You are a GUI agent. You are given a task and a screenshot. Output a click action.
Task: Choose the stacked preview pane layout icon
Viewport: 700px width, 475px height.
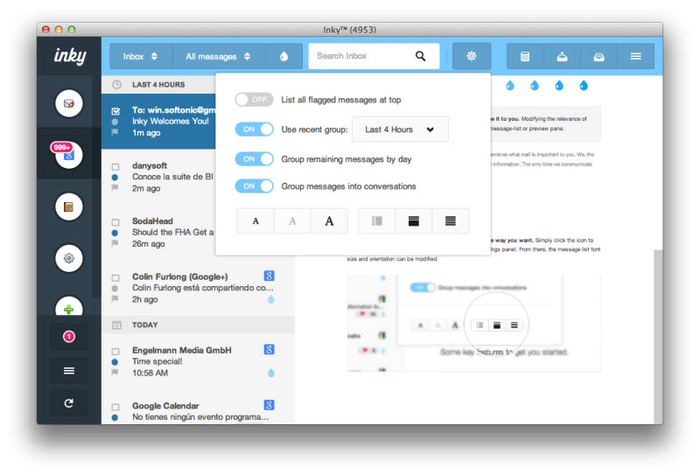click(413, 221)
